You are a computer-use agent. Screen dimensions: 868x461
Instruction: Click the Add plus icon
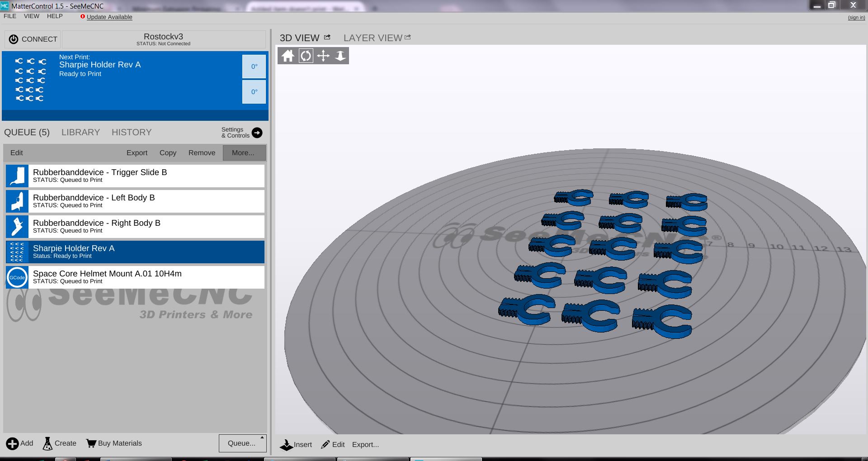coord(13,443)
